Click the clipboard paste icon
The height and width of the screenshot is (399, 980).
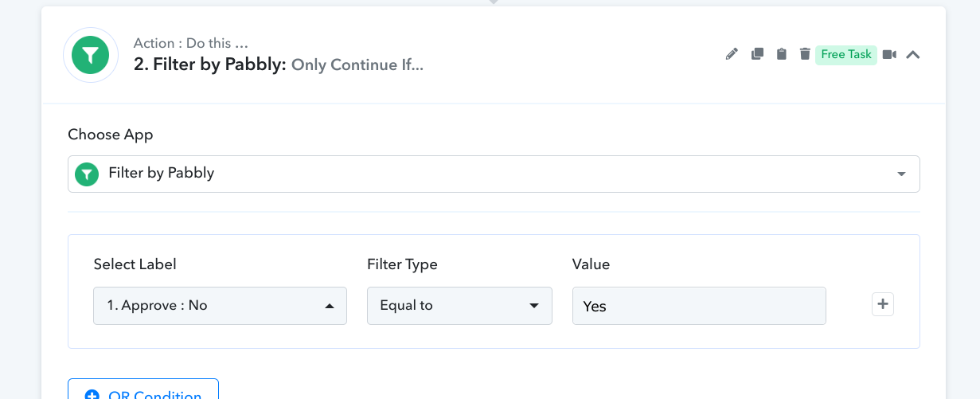pyautogui.click(x=782, y=54)
